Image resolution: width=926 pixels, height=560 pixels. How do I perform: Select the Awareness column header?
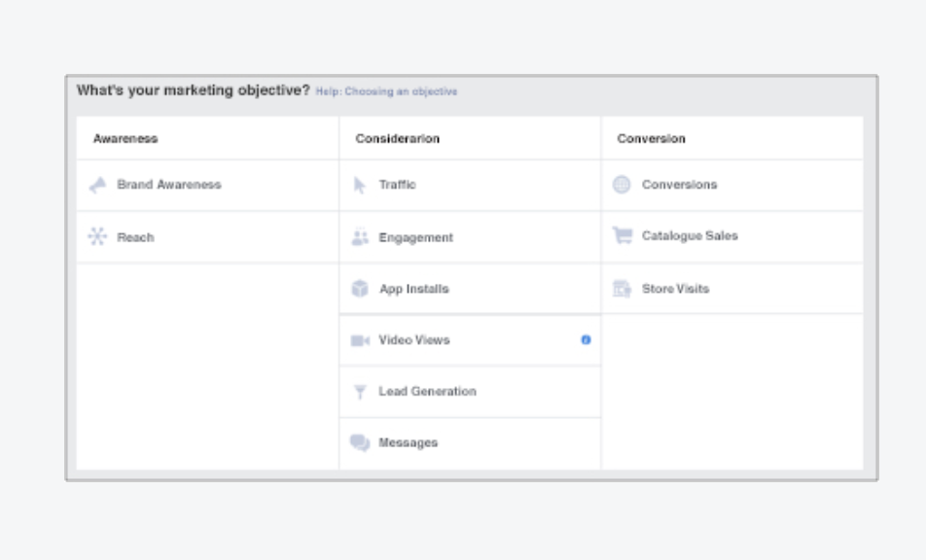125,139
